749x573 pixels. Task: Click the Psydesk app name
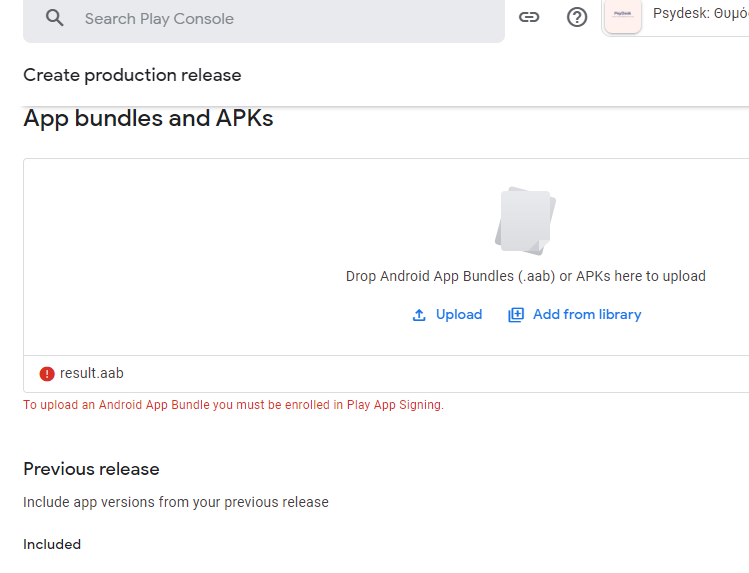(x=700, y=14)
